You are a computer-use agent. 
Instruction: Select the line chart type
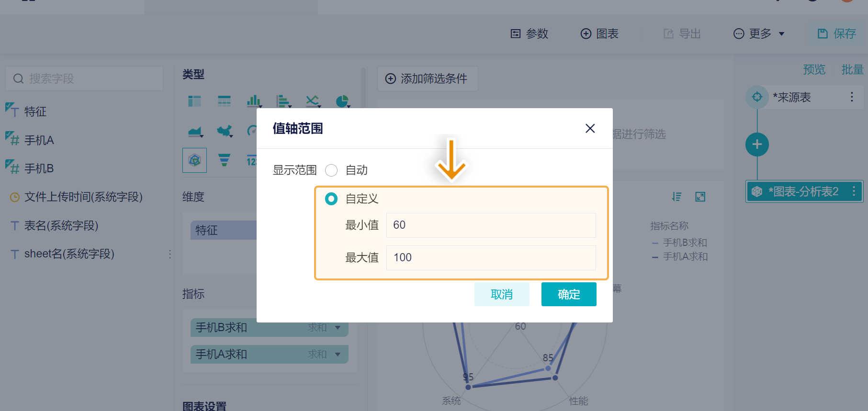[313, 101]
